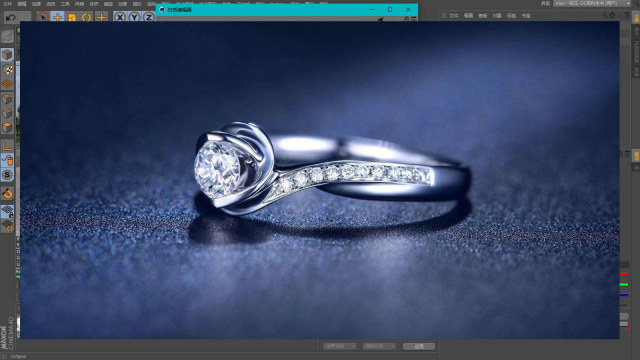Open the interface layout dropdown
This screenshot has width=640, height=360.
click(x=592, y=3)
